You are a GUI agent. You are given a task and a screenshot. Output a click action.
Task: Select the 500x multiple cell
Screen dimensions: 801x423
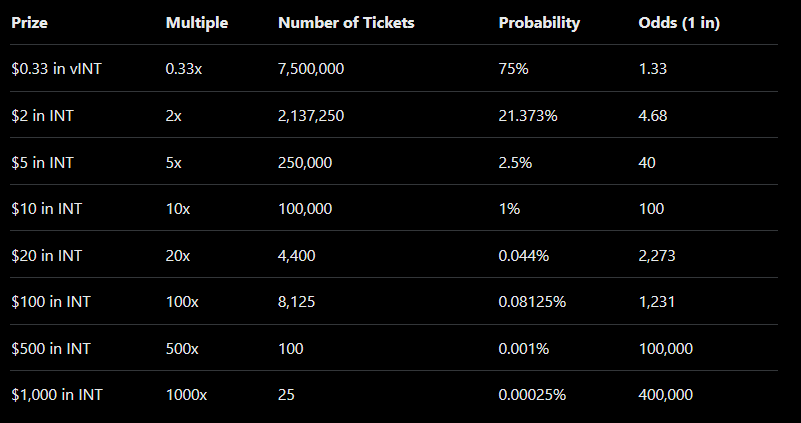(182, 348)
